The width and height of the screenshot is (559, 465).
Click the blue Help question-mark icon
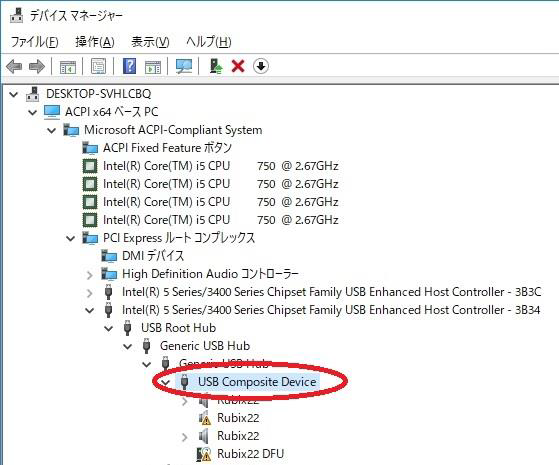click(129, 66)
